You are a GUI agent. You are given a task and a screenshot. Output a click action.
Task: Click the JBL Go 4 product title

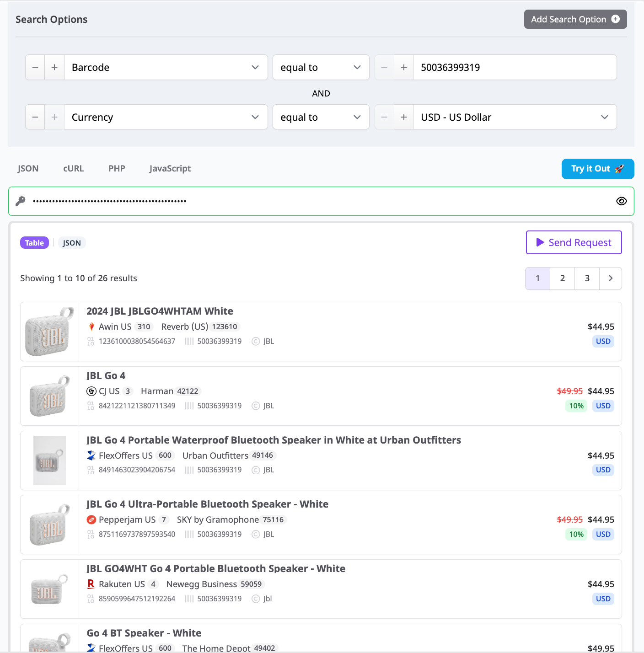pyautogui.click(x=106, y=375)
